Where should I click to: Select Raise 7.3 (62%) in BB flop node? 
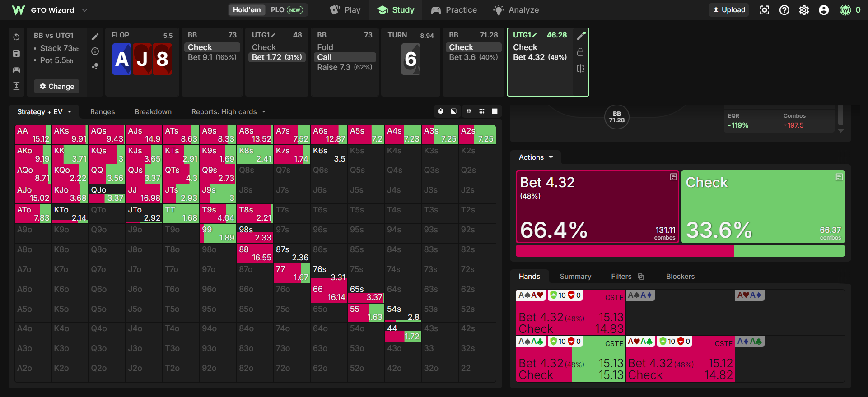pyautogui.click(x=345, y=67)
